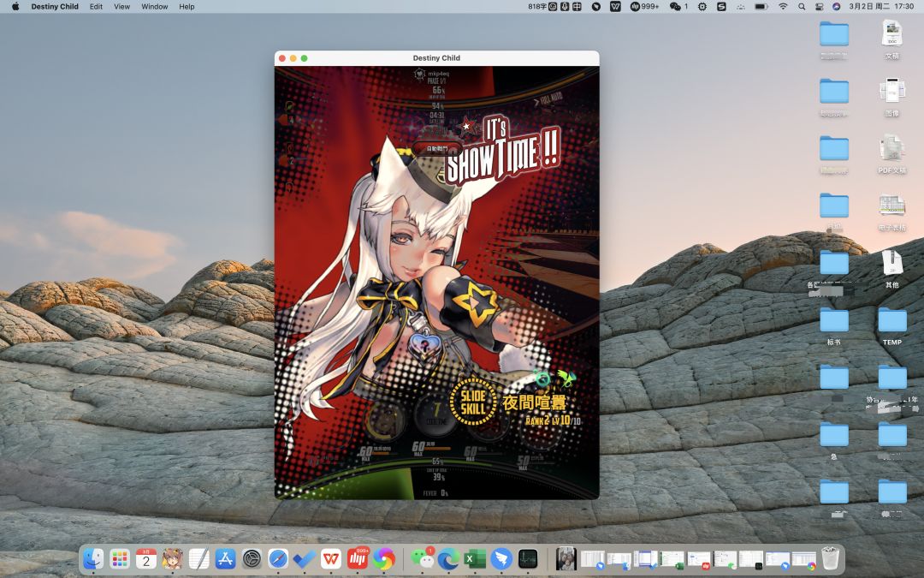Select the PDF文稿 desktop stack
Screen dimensions: 924x578
(892, 154)
